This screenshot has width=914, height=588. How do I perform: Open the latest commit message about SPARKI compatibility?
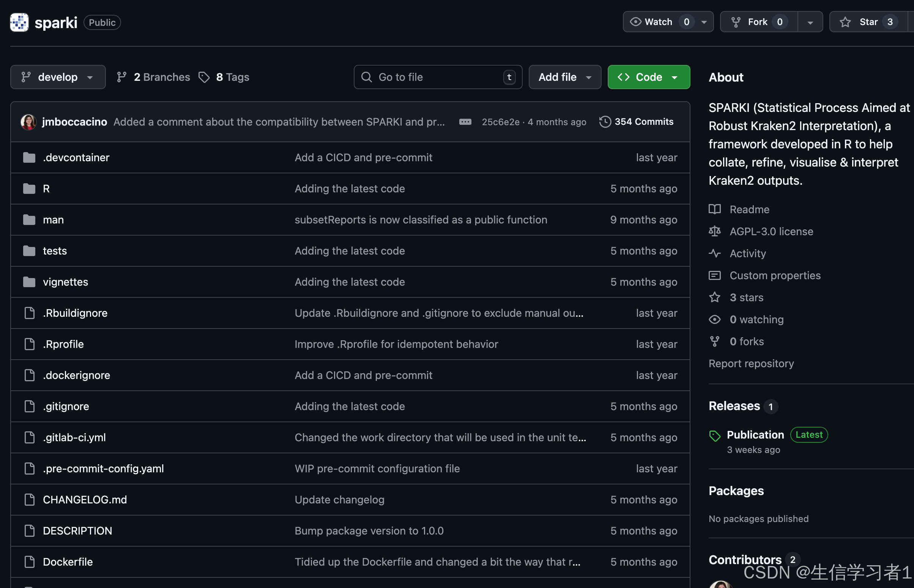[279, 122]
